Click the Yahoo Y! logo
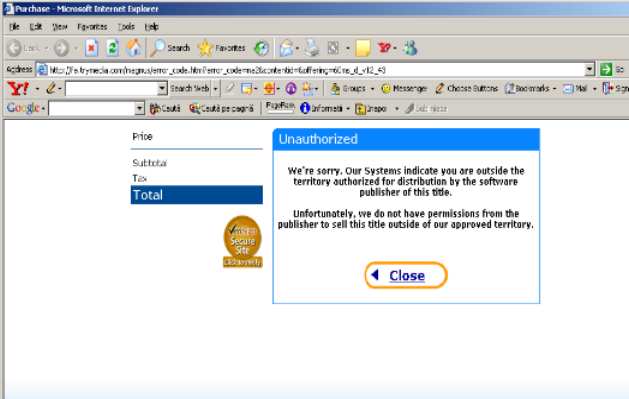Image resolution: width=629 pixels, height=399 pixels. pyautogui.click(x=18, y=88)
